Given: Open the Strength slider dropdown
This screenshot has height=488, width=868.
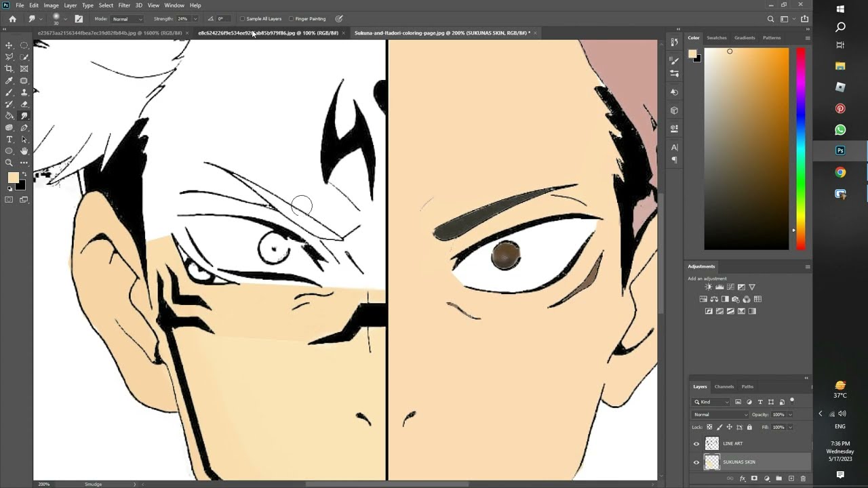Looking at the screenshot, I should click(195, 19).
